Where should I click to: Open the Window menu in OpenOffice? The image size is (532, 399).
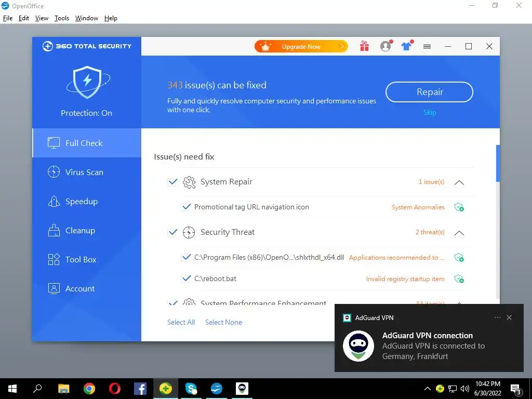87,18
